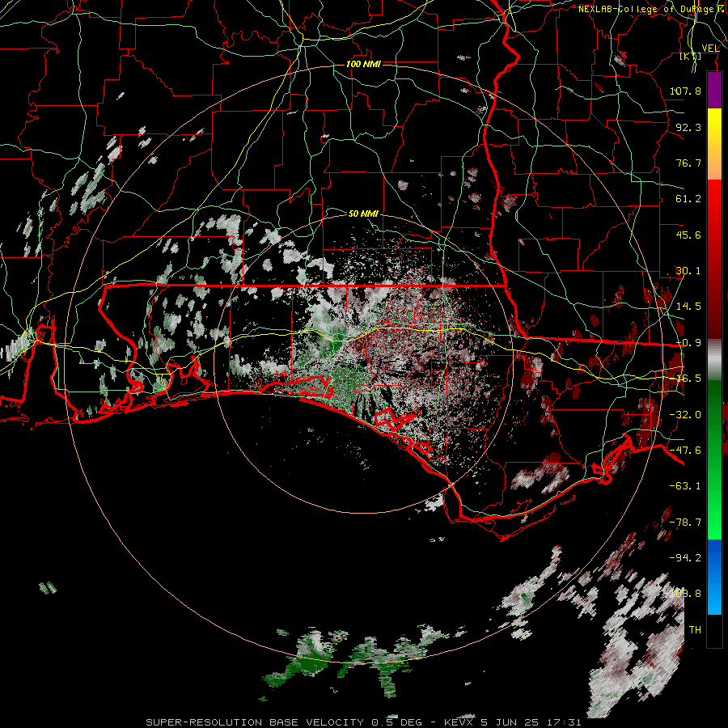The width and height of the screenshot is (728, 728).
Task: Click the NEXLAB-College of DuPage label
Action: [x=645, y=9]
